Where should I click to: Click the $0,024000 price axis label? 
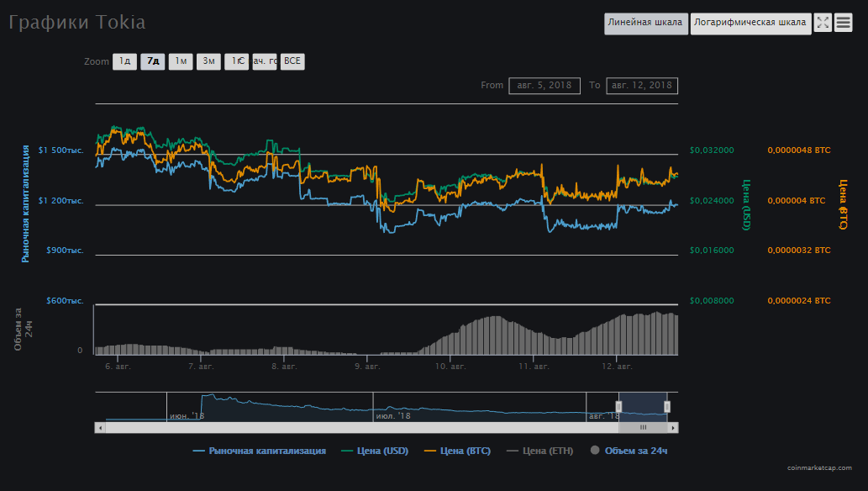click(712, 201)
